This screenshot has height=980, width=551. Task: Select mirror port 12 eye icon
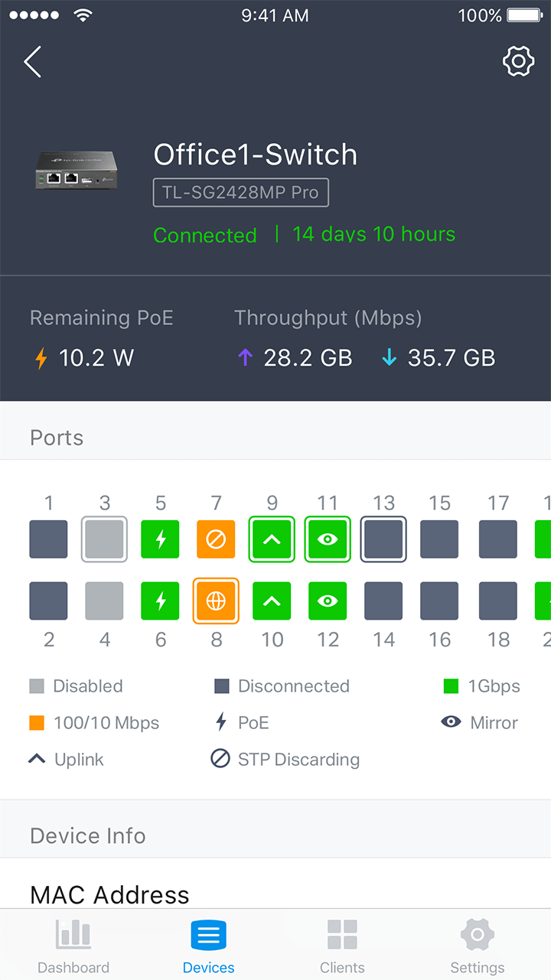[x=328, y=601]
